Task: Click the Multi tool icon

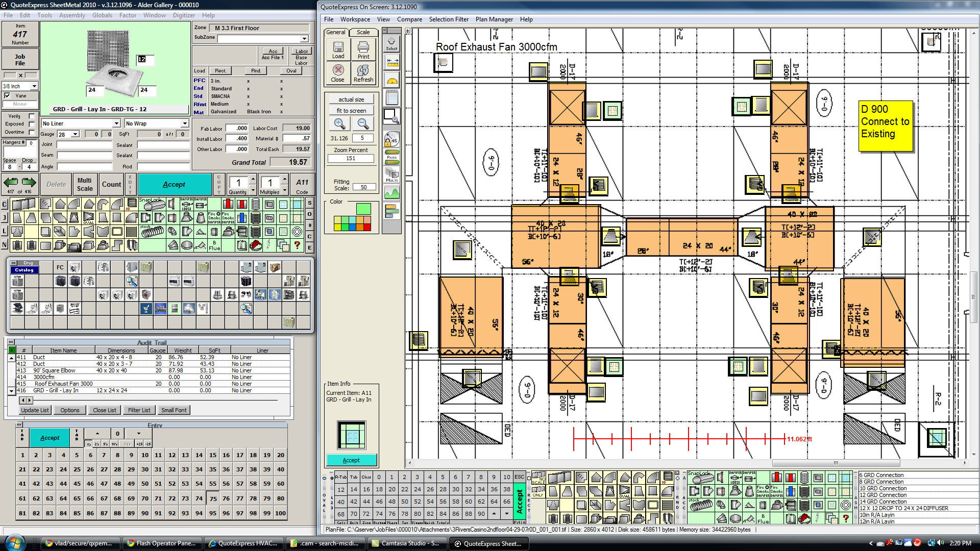Action: click(392, 174)
